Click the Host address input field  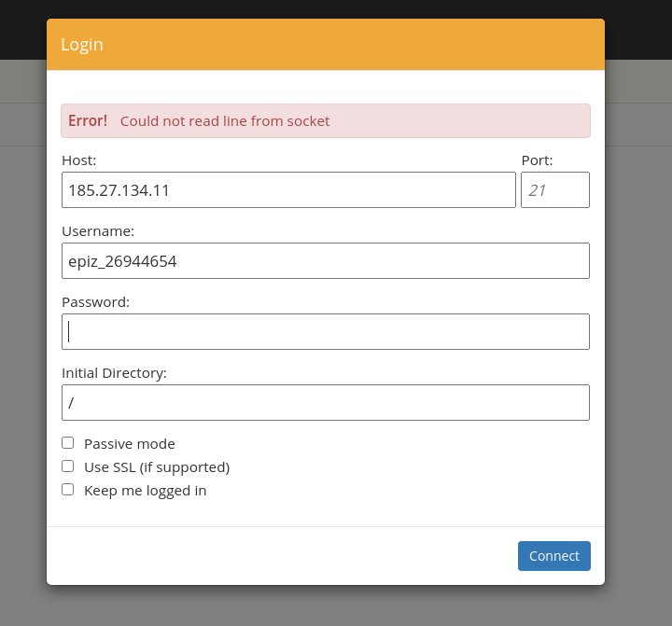tap(288, 190)
